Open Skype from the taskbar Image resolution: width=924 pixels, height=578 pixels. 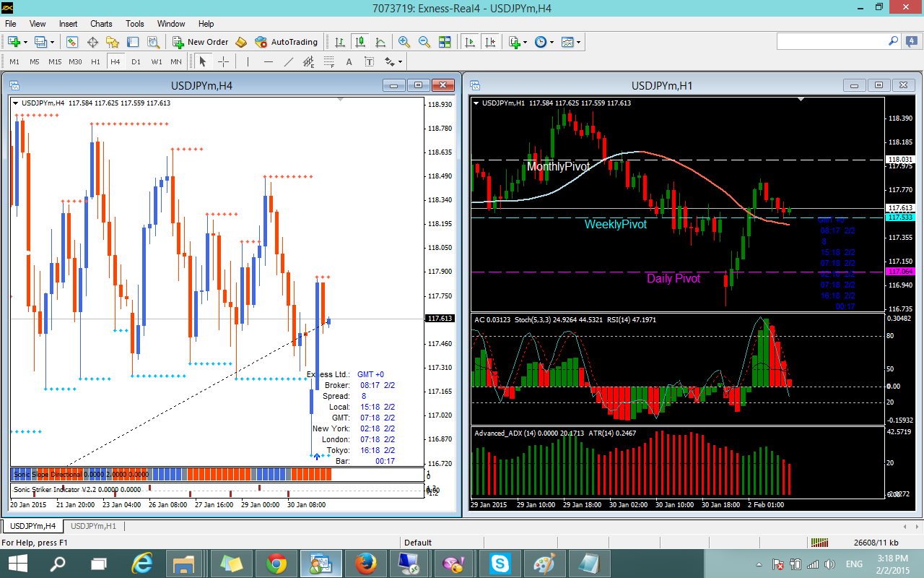point(501,563)
